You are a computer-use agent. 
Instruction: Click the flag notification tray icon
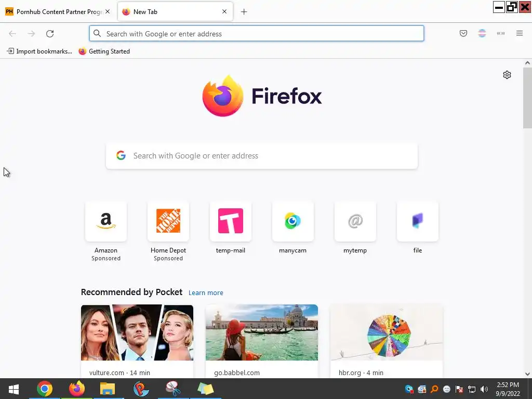pos(459,389)
